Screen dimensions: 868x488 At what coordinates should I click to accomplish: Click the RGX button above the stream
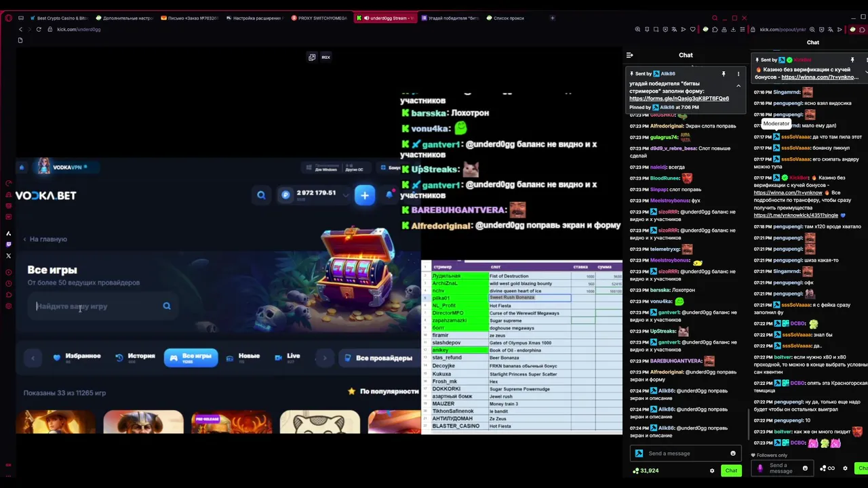pos(325,57)
